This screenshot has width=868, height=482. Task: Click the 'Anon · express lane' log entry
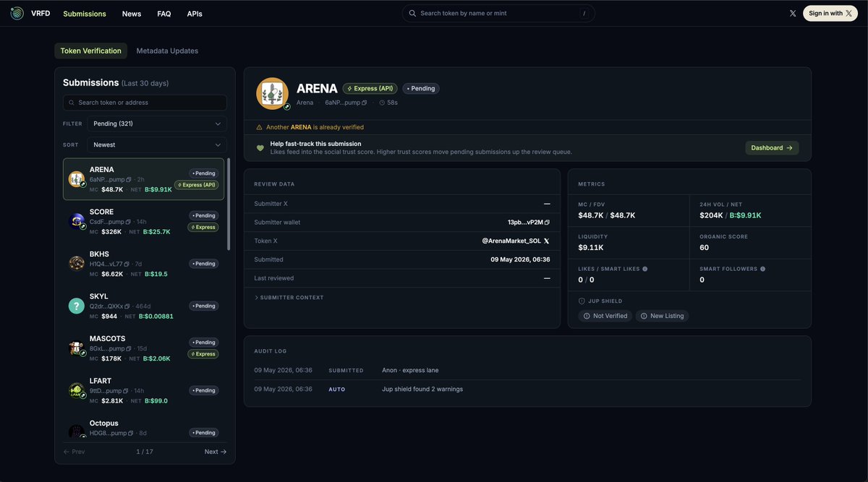410,370
